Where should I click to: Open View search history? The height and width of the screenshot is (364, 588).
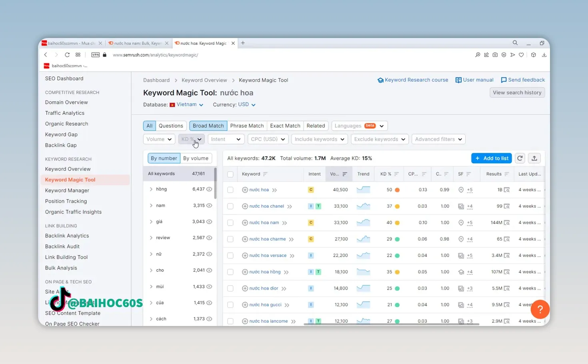tap(517, 92)
